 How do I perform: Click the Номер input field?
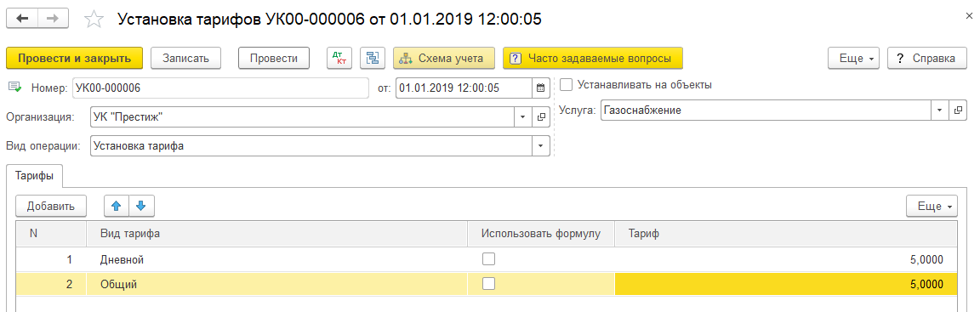point(220,88)
